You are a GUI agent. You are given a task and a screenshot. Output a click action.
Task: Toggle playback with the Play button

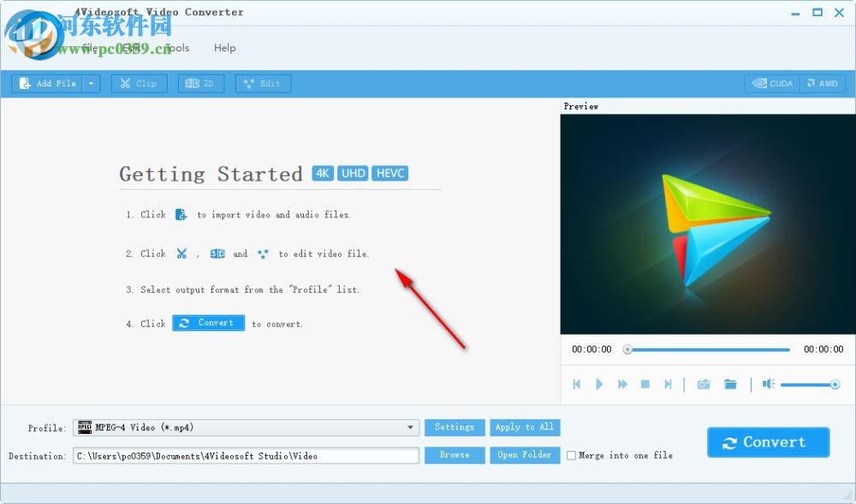[599, 384]
